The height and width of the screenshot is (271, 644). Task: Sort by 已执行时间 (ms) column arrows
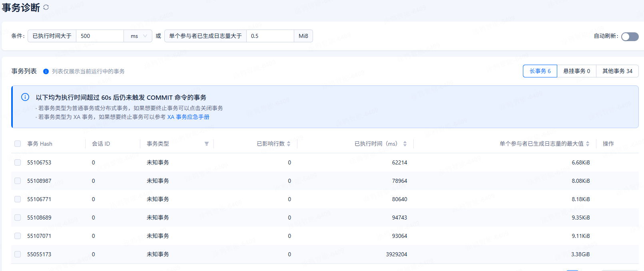pos(405,144)
